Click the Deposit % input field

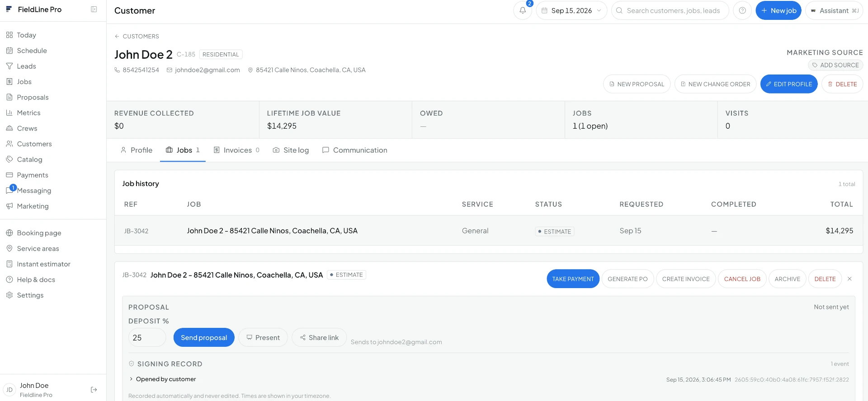pos(147,338)
